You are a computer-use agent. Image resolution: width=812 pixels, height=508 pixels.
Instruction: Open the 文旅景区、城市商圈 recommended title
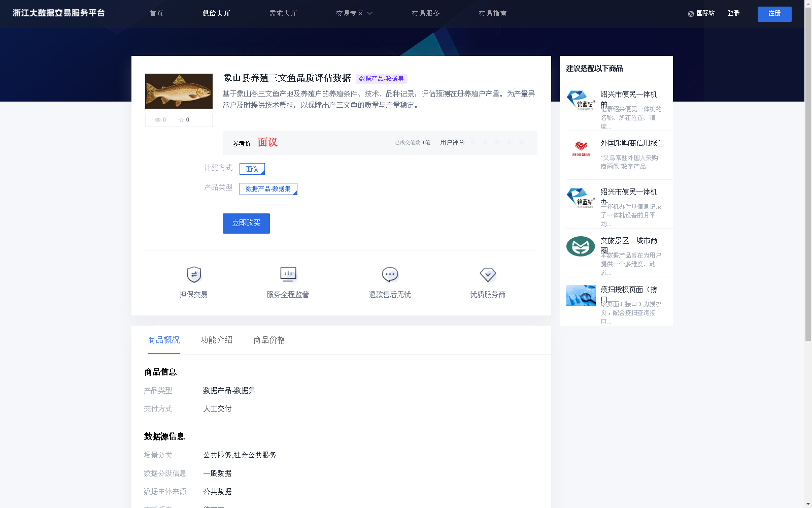(x=629, y=245)
